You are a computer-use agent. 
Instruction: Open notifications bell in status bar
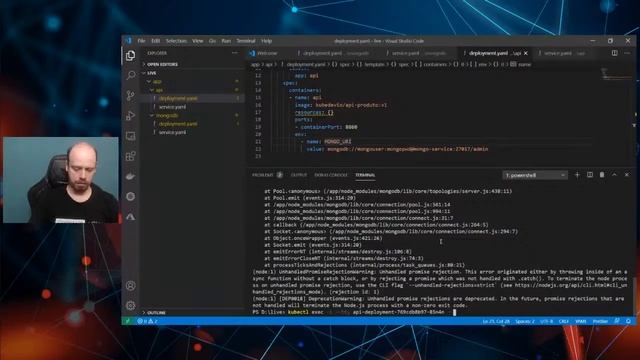coord(629,321)
